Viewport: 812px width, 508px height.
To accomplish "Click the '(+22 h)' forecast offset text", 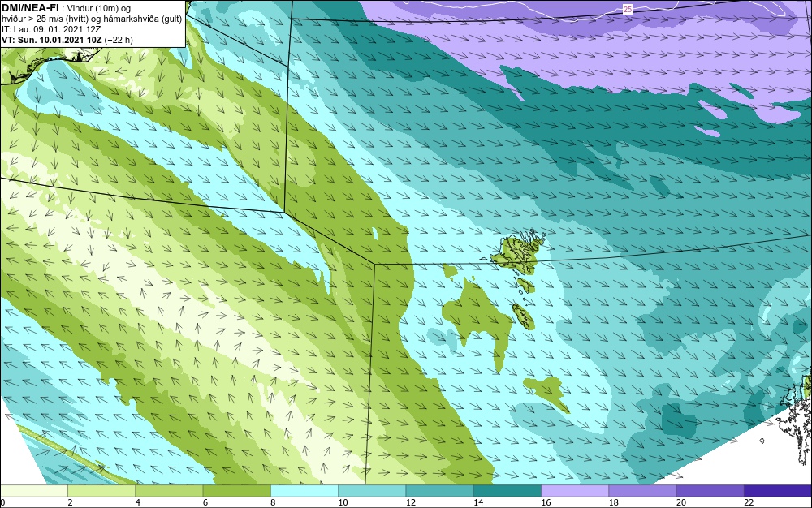I will point(119,40).
